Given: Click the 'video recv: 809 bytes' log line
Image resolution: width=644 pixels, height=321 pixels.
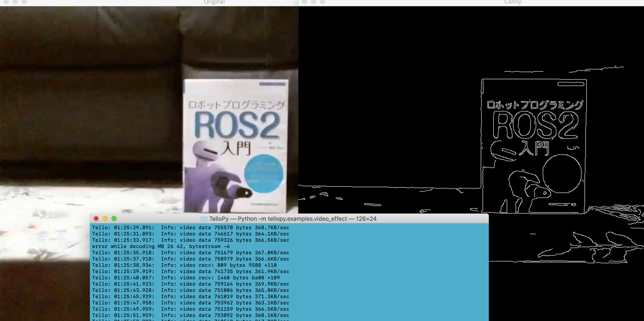Looking at the screenshot, I should (184, 265).
